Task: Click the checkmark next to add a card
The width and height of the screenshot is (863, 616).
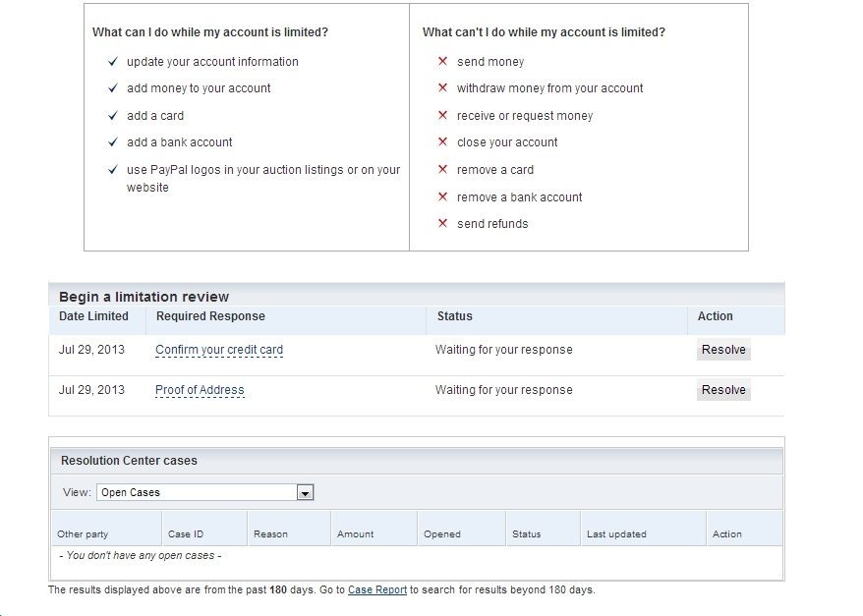Action: (x=113, y=116)
